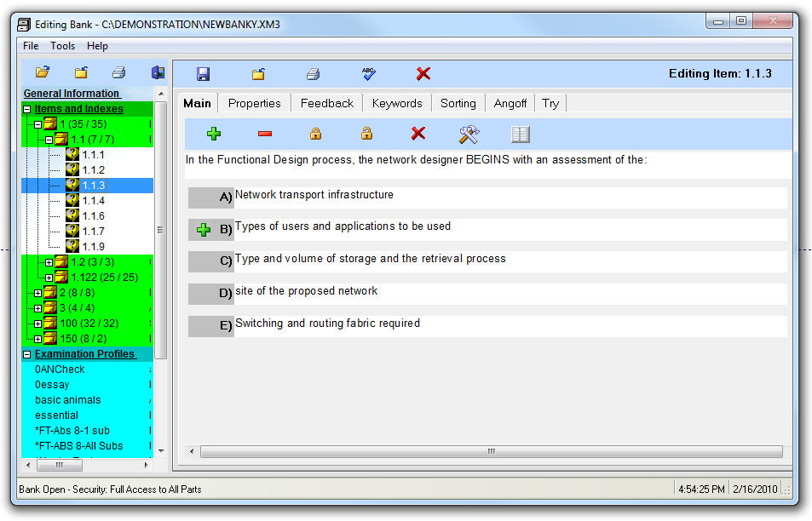Open the Tools menu
The image size is (812, 521).
point(62,46)
